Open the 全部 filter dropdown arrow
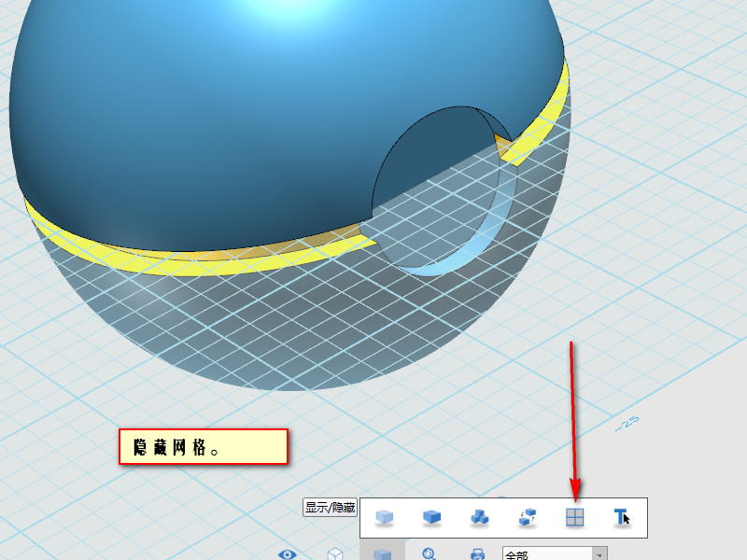The height and width of the screenshot is (560, 747). click(x=599, y=554)
